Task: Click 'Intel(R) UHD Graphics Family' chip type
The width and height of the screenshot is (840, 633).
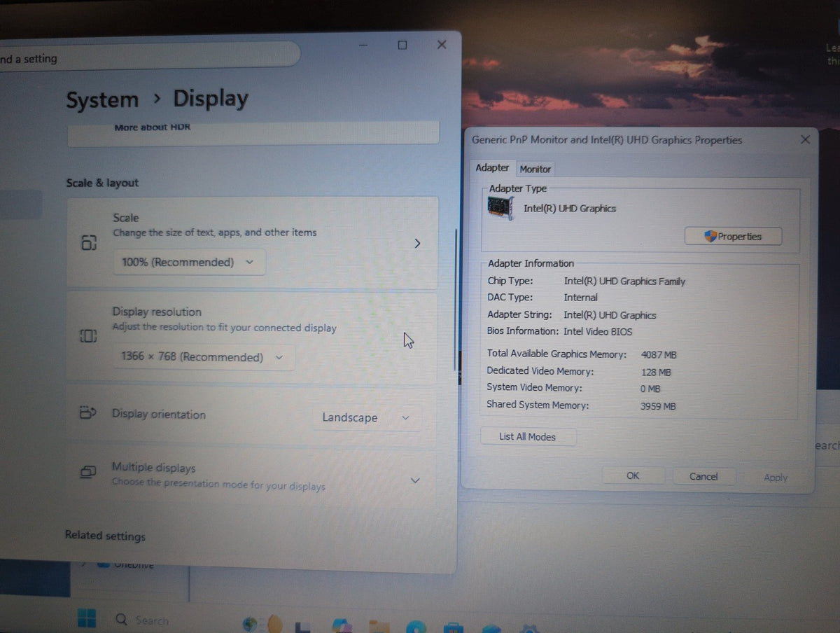Action: (x=624, y=281)
